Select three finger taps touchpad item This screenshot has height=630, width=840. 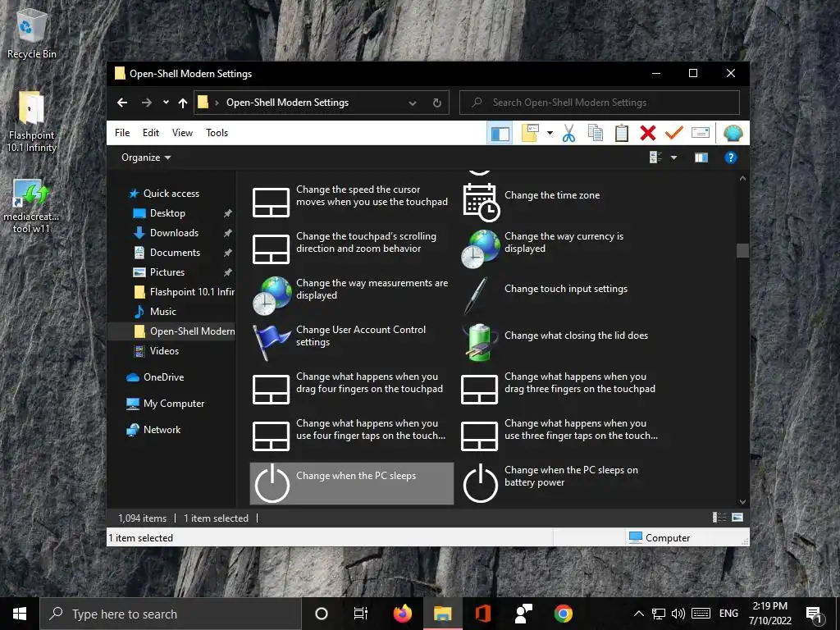[559, 435]
